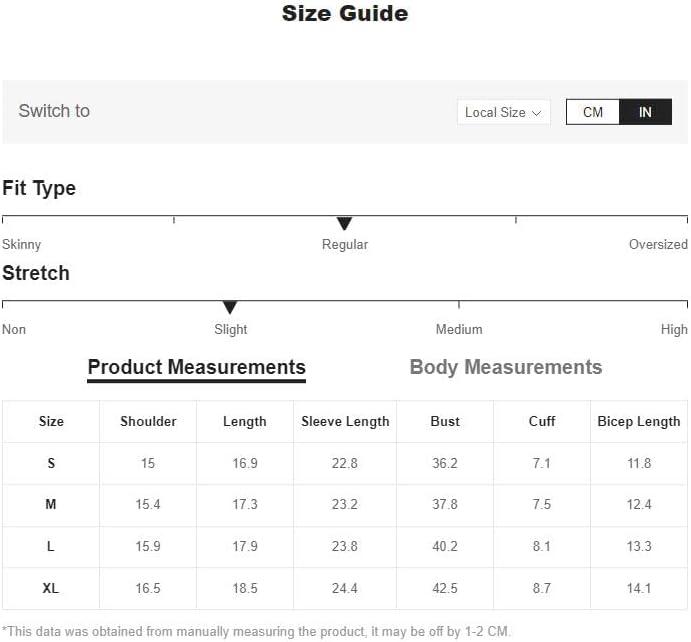
Task: Click the Bust column header
Action: click(445, 421)
